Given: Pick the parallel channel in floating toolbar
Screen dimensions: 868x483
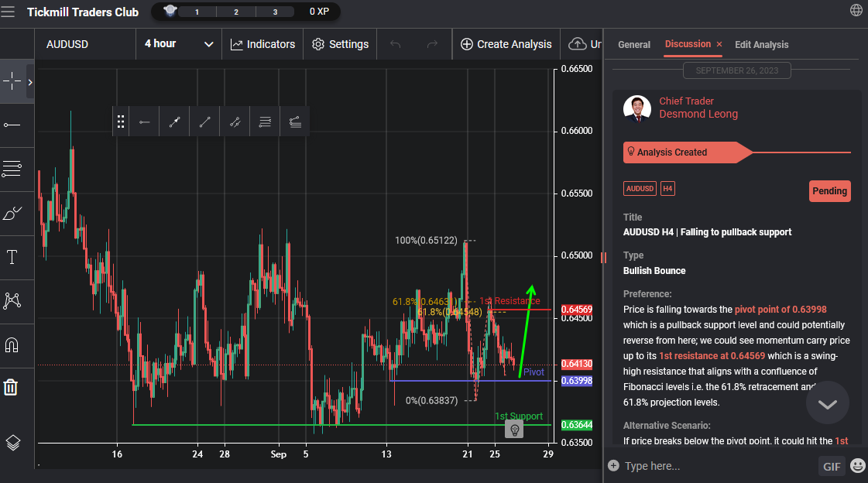Looking at the screenshot, I should pyautogui.click(x=235, y=122).
